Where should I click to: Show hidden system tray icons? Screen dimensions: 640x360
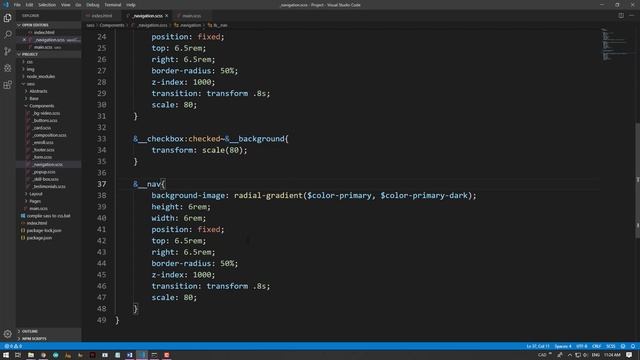click(570, 355)
